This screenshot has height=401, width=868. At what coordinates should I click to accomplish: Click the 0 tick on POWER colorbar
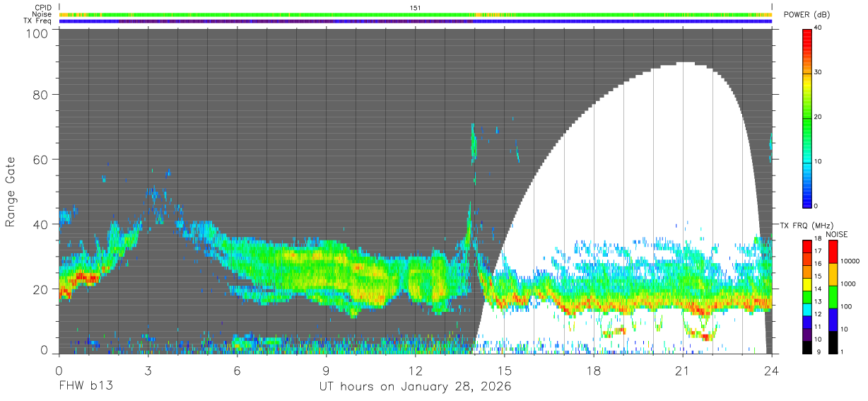point(816,206)
